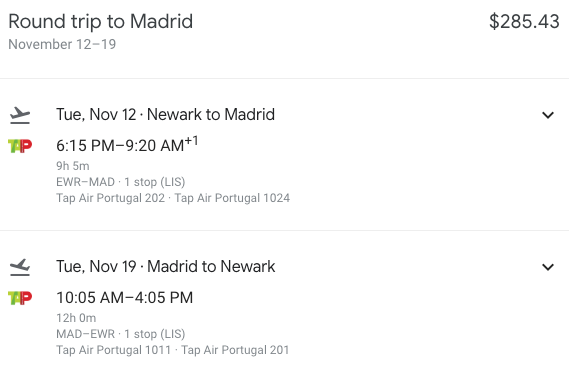Click Tap Air Portugal 202 flight number
Screen dimensions: 569x373
tap(110, 198)
